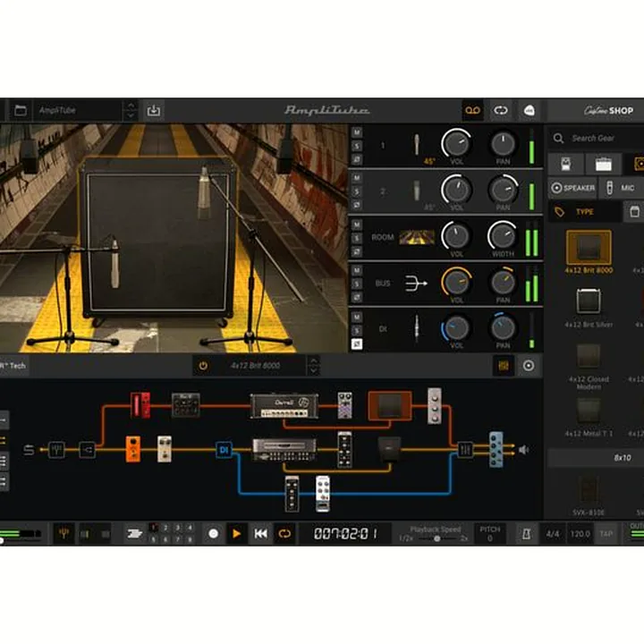The height and width of the screenshot is (644, 644).
Task: Open the Custom Shop
Action: (609, 110)
